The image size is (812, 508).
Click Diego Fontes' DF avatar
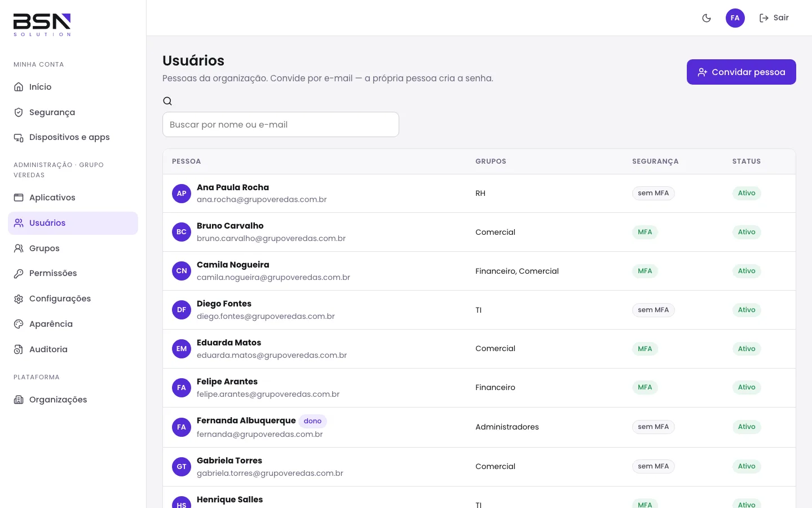click(x=182, y=310)
